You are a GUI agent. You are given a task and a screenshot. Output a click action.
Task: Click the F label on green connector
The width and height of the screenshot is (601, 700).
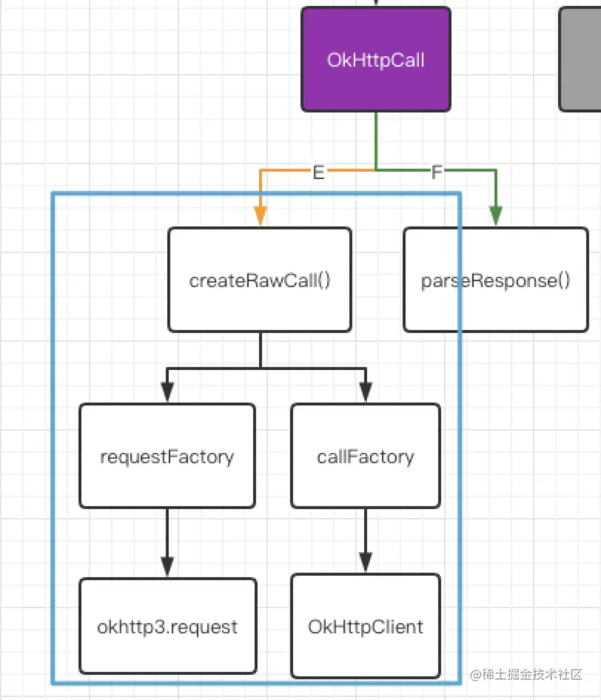point(437,172)
